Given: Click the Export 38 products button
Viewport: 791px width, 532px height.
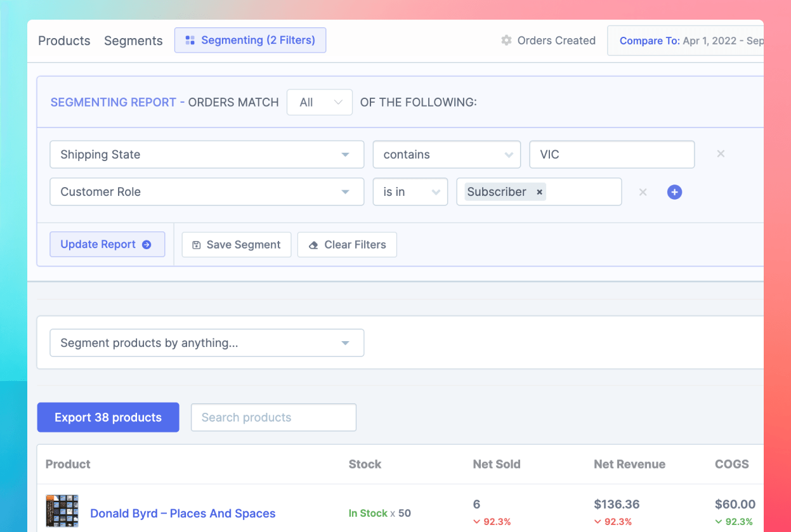Looking at the screenshot, I should (x=108, y=417).
